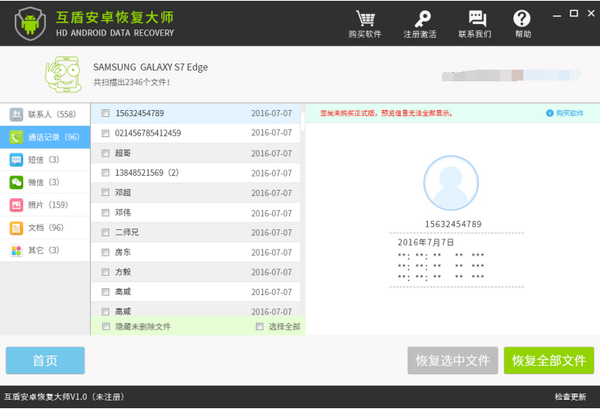600x409 pixels.
Task: Open the key-shaped register activation icon
Action: tap(422, 18)
